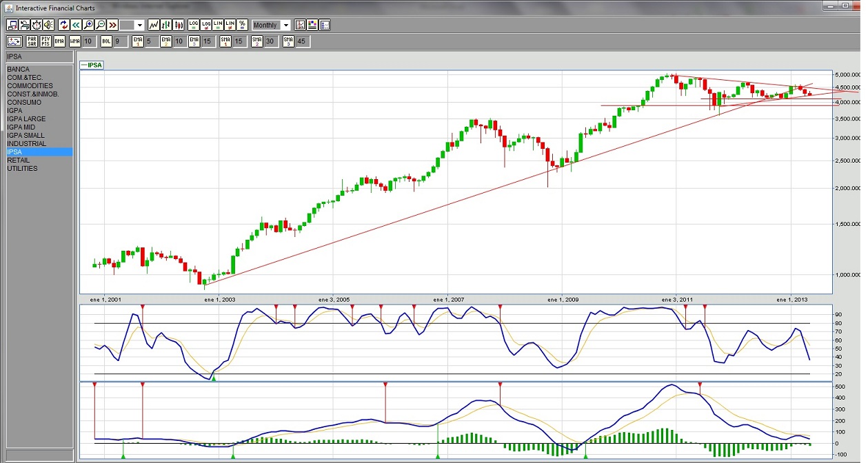Viewport: 868px width, 463px height.
Task: Toggle the PAR SAR indicator
Action: 32,41
